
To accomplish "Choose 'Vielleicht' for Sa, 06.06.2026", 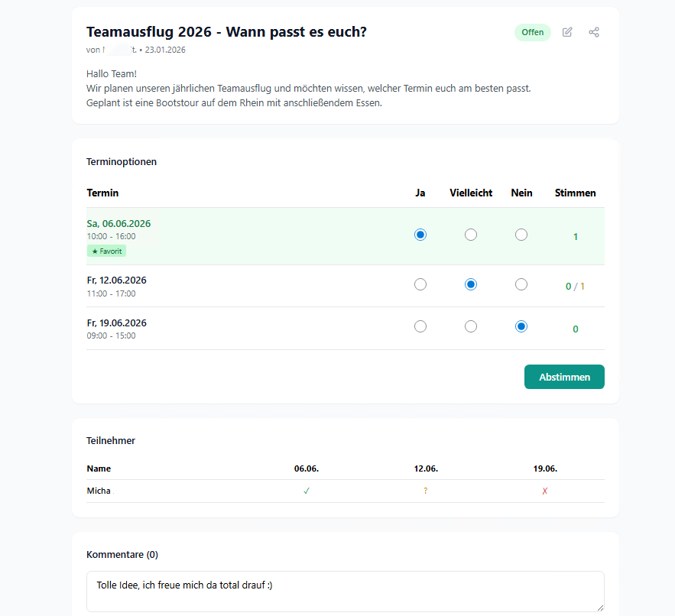I will [470, 235].
